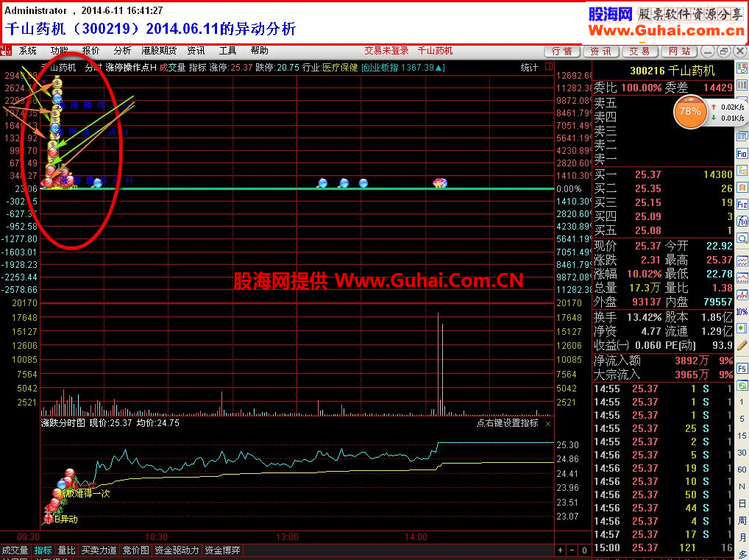The width and height of the screenshot is (749, 560).
Task: Open the 系统 menu
Action: click(x=28, y=51)
